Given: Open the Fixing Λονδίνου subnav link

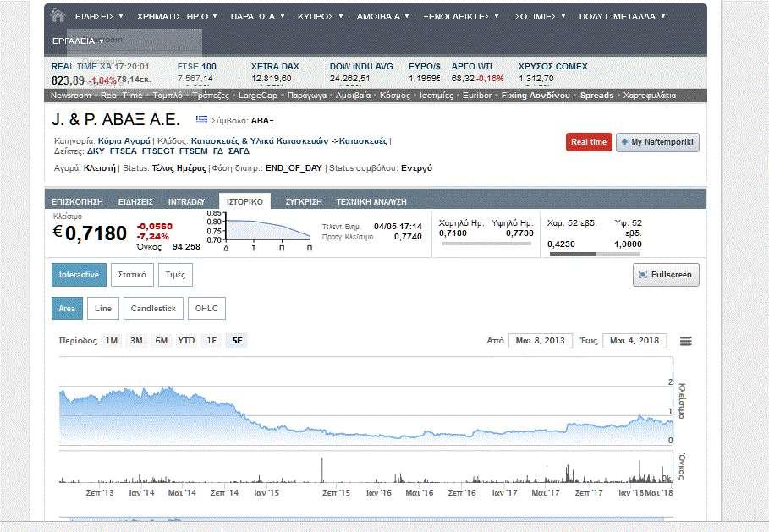Looking at the screenshot, I should 536,96.
